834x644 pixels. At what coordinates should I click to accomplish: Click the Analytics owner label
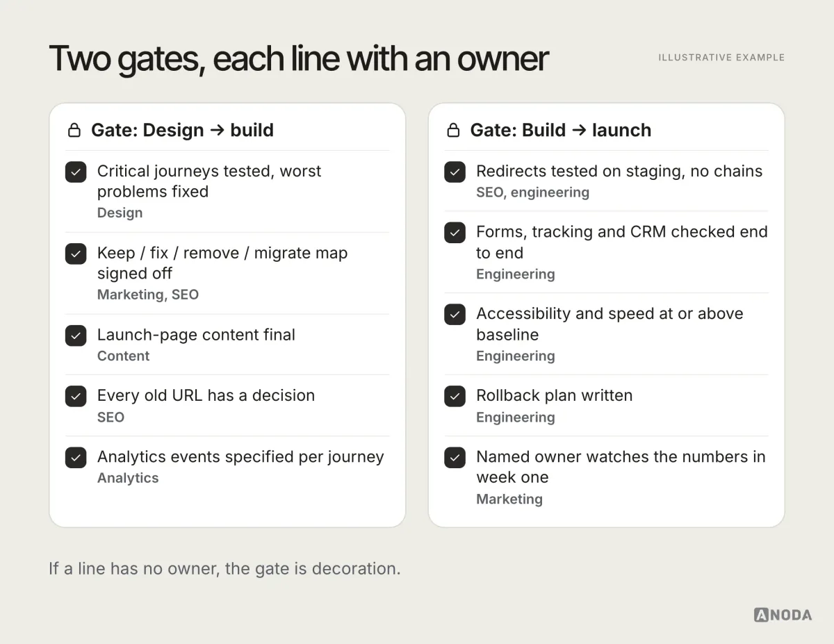point(128,478)
